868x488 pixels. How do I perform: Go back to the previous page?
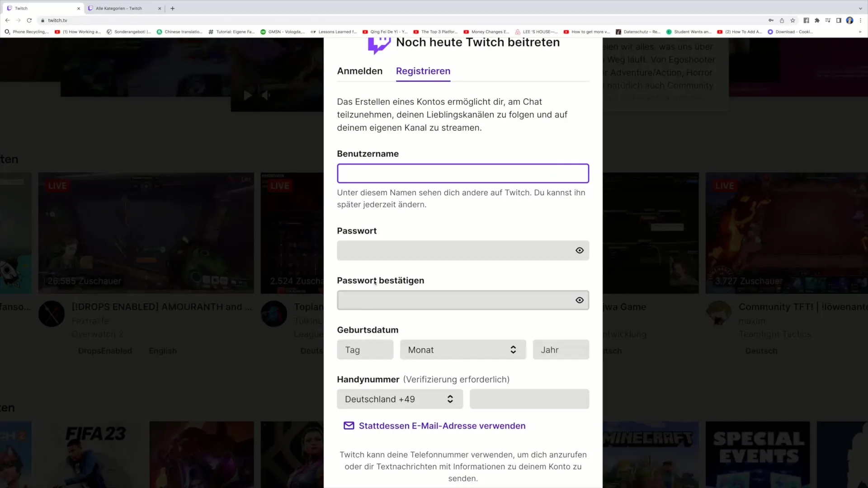(x=7, y=20)
